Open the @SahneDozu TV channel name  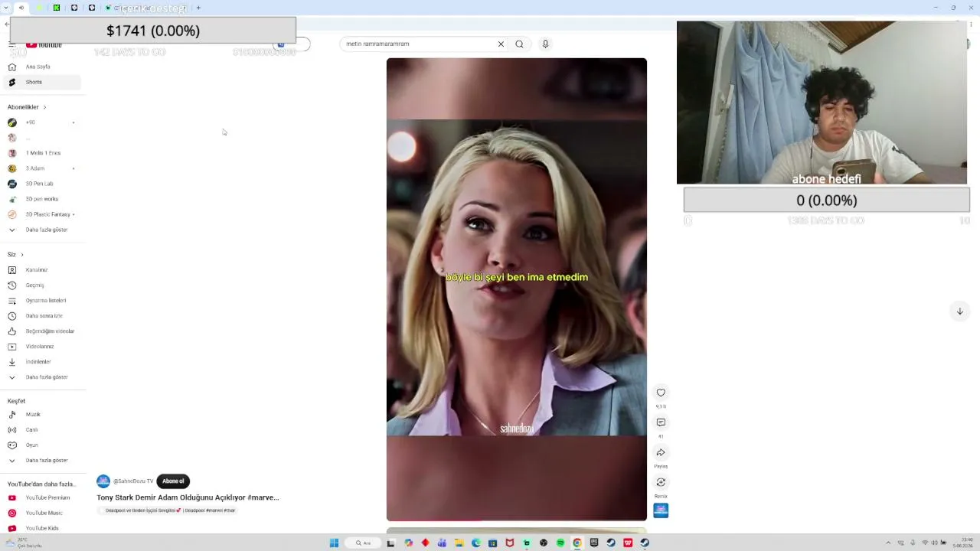coord(133,481)
